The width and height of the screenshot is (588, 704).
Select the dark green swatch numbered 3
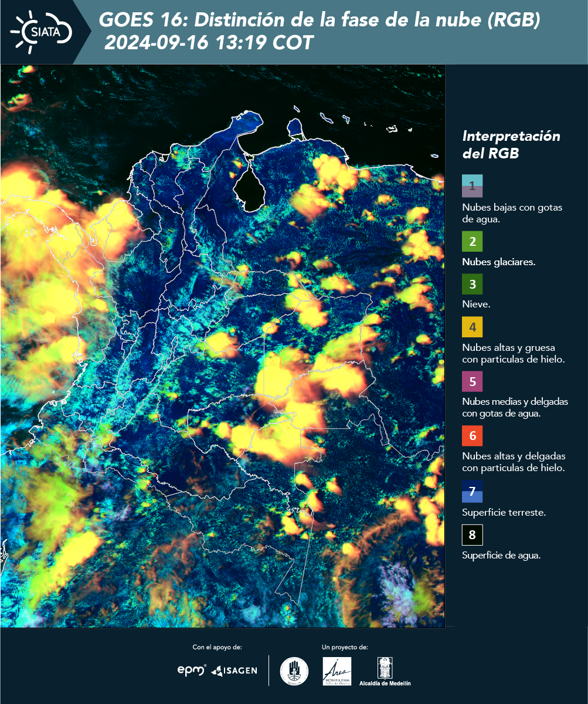click(x=472, y=285)
